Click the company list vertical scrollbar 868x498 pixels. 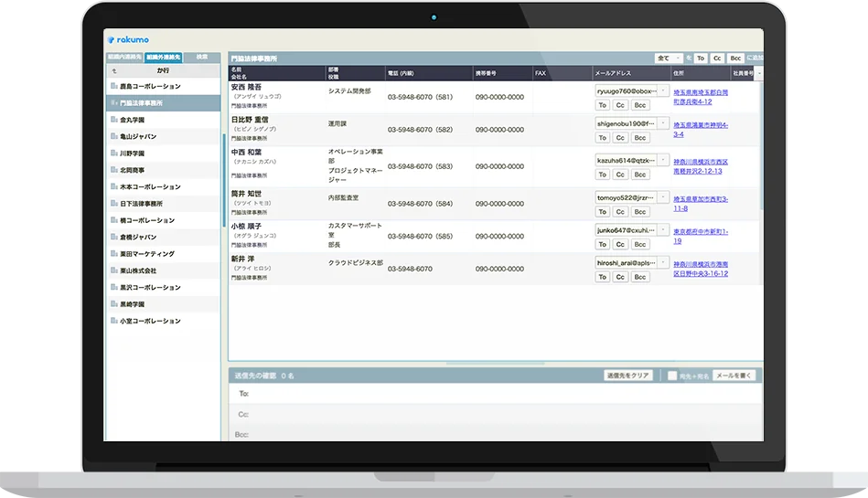(x=224, y=180)
